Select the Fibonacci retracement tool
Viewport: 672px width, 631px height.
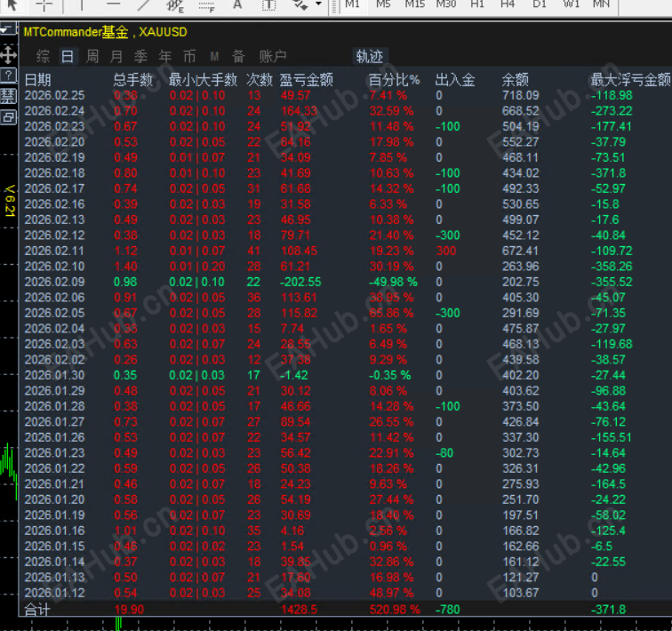click(206, 6)
